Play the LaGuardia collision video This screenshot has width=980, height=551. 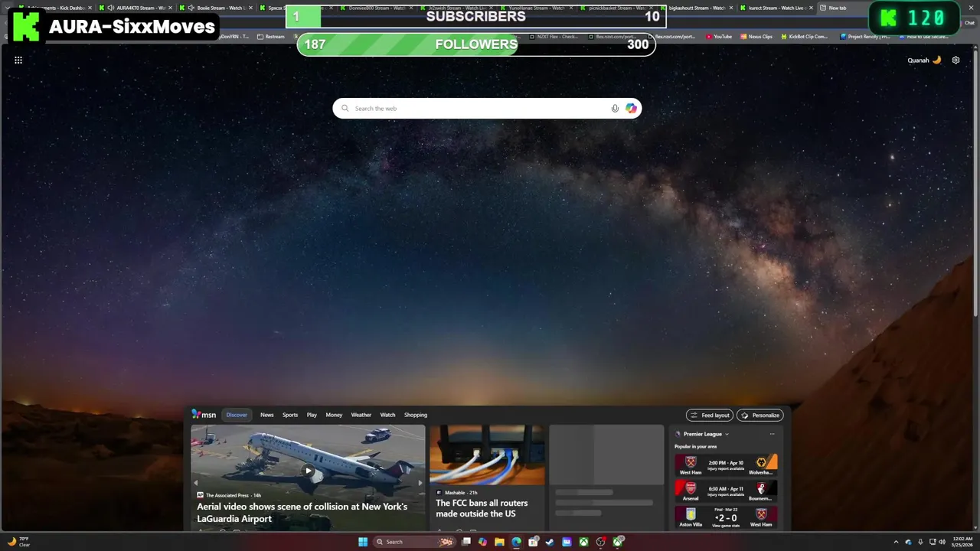coord(308,471)
